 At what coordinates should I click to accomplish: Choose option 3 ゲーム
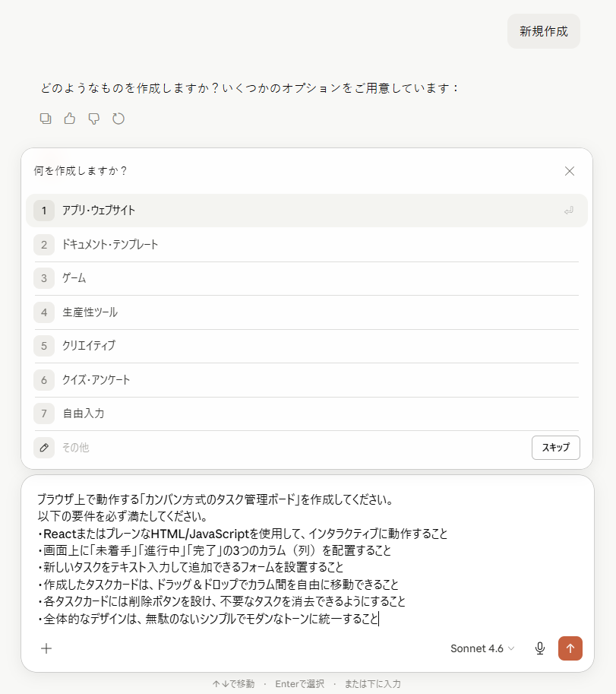coord(306,278)
